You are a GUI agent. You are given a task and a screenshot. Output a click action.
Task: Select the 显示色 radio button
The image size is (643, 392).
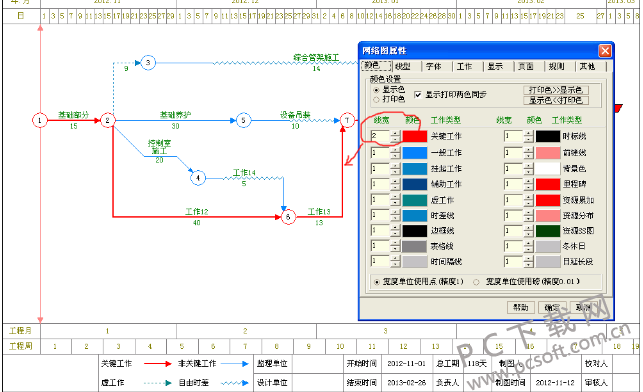[x=376, y=90]
